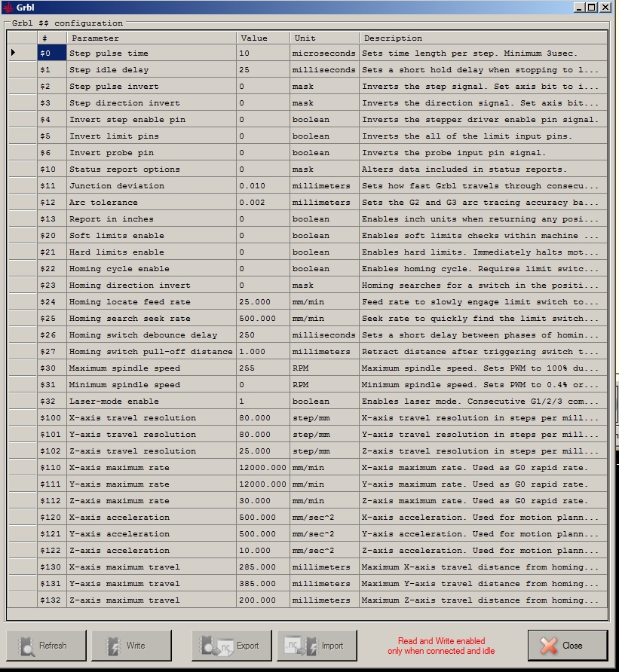Click the Step pulse invert parameter

point(152,86)
